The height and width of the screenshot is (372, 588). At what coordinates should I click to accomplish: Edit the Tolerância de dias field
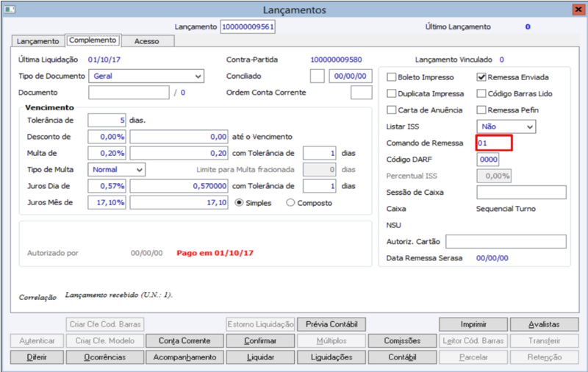tap(107, 121)
